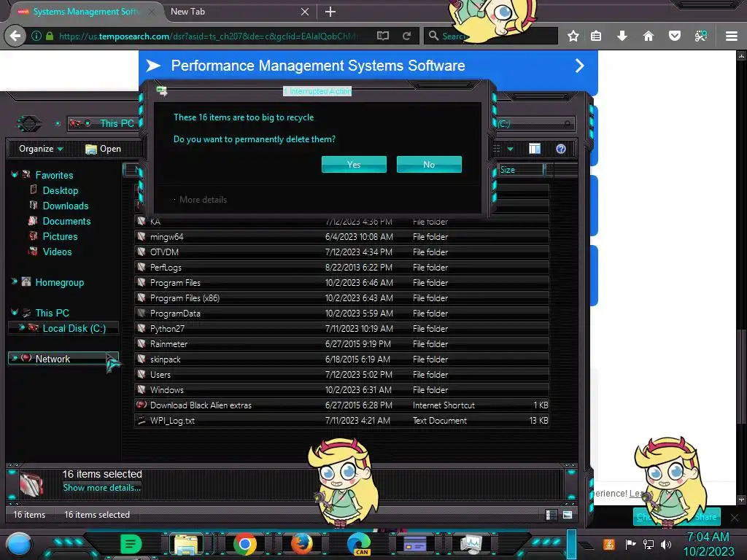Select Documents in Favorites
The width and height of the screenshot is (747, 560).
66,221
